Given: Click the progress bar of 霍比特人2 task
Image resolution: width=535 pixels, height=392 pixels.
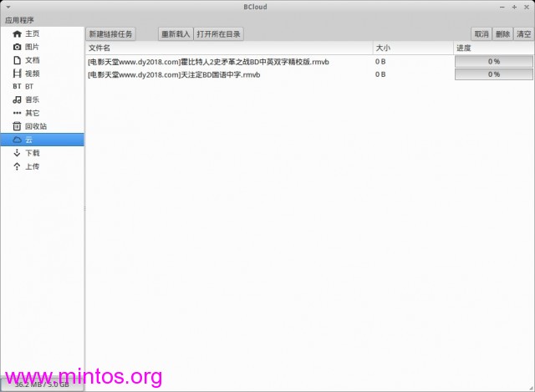Looking at the screenshot, I should click(493, 61).
